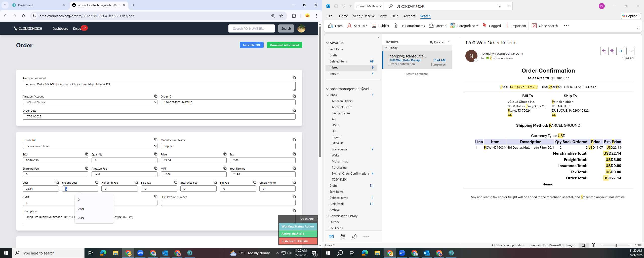Switch to Outlook Calendar view
The width and height of the screenshot is (644, 258).
pyautogui.click(x=343, y=237)
